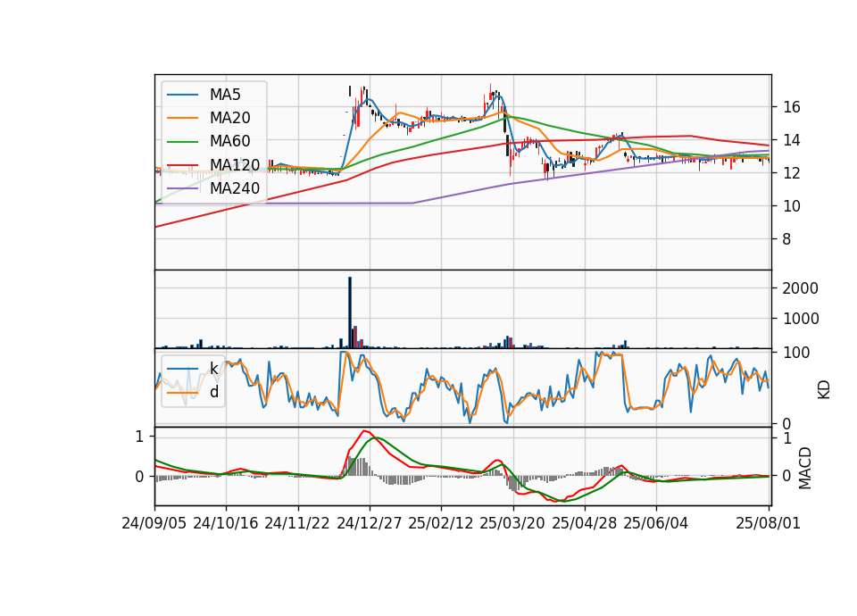This screenshot has width=857, height=616.
Task: Click the price axis label 8
Action: click(x=787, y=239)
